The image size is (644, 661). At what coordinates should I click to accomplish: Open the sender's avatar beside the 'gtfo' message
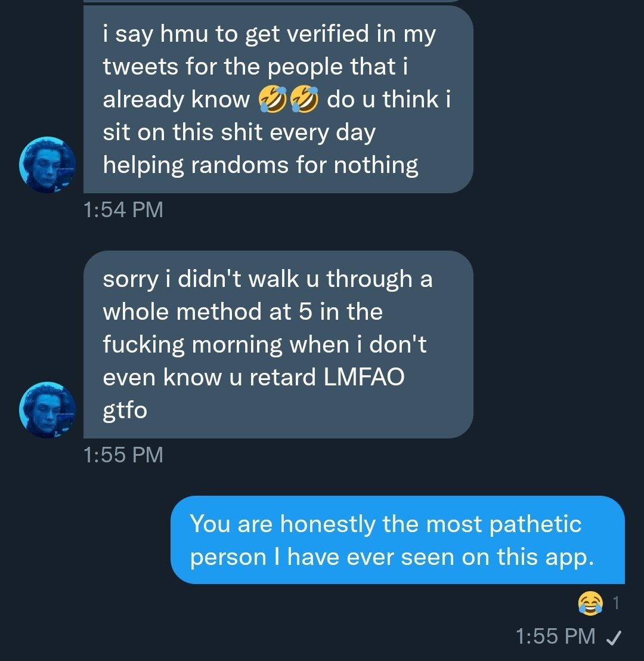click(x=48, y=410)
